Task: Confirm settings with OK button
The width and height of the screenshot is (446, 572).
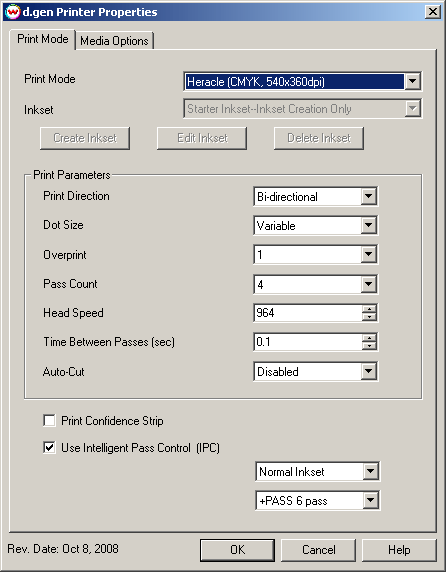Action: coord(237,550)
